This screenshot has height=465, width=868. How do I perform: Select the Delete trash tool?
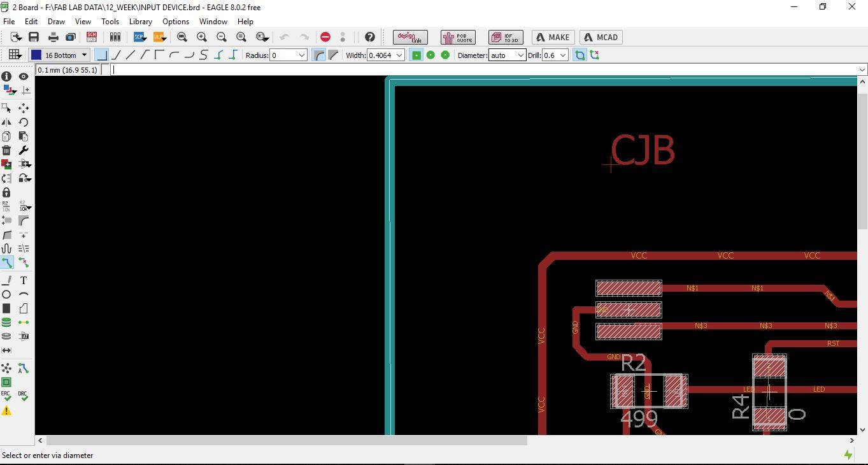6,150
